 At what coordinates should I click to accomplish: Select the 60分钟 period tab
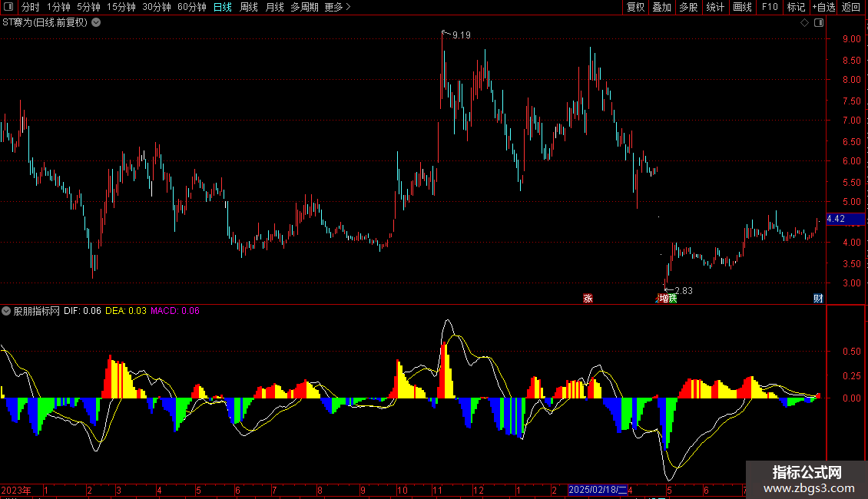click(x=192, y=7)
